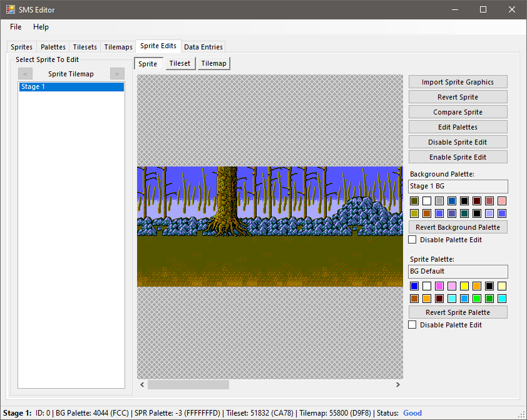Switch to the Palettes tab
Screen dimensions: 527x420
coord(53,47)
